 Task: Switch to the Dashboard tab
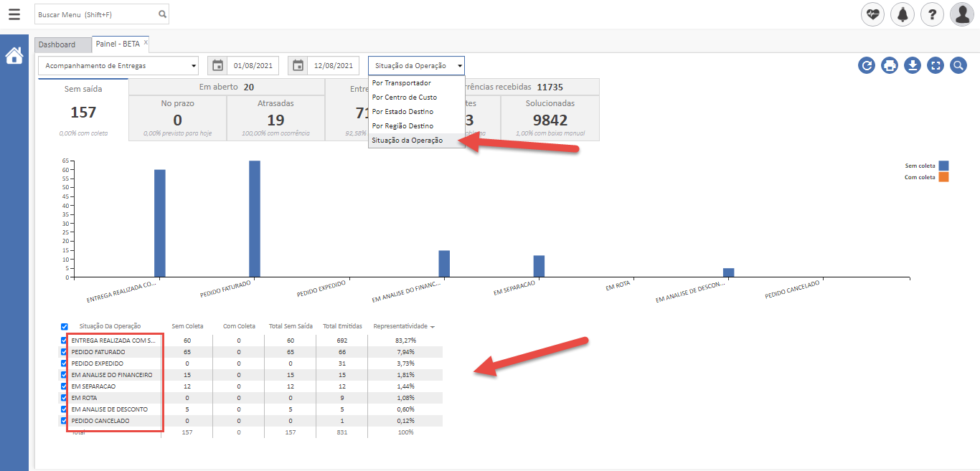point(57,44)
